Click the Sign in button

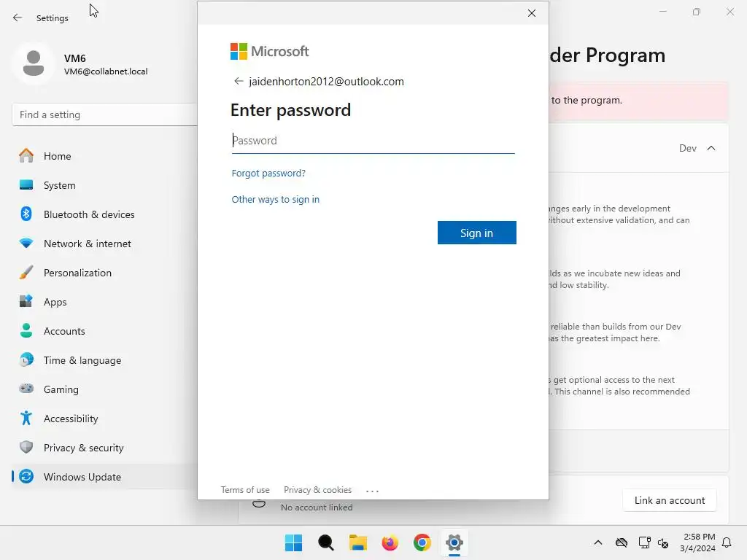coord(476,233)
